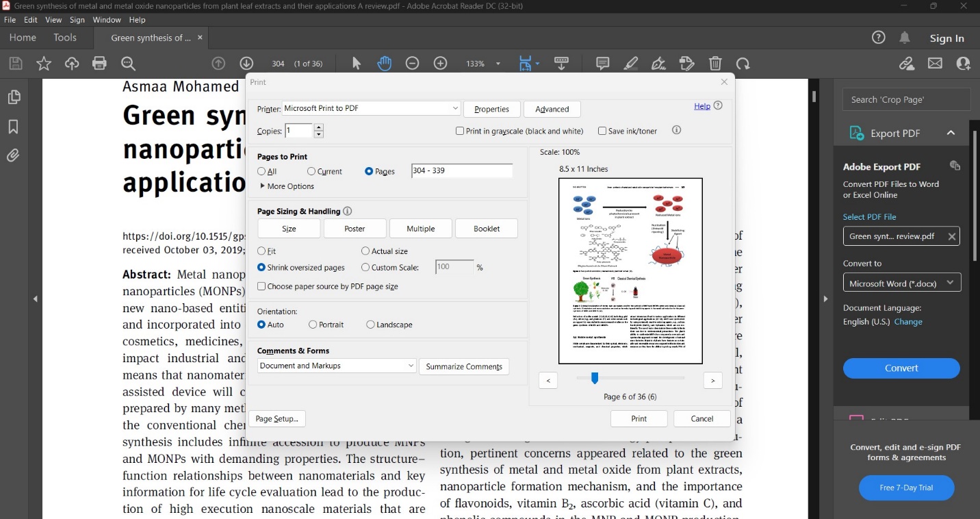Open page thumbnails panel icon
Image resolution: width=980 pixels, height=519 pixels.
tap(13, 97)
